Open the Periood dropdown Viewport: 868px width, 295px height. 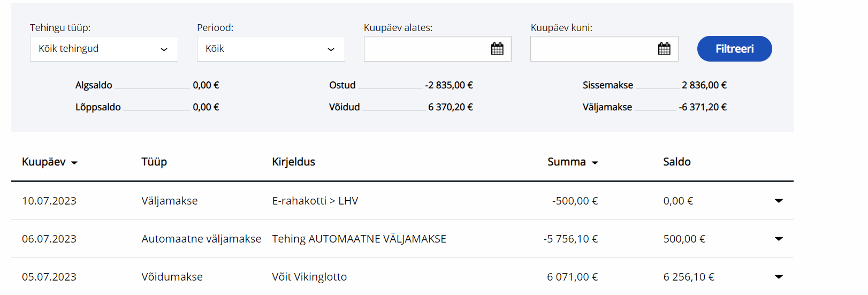tap(271, 49)
